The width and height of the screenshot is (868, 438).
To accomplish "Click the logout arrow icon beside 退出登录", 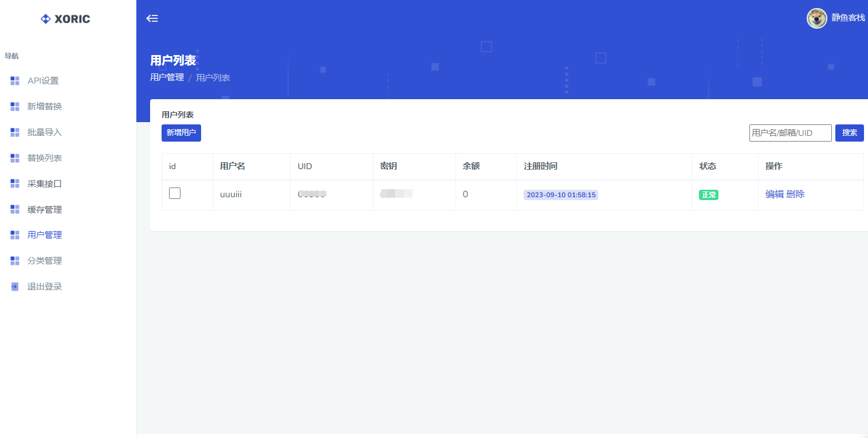I will tap(15, 287).
